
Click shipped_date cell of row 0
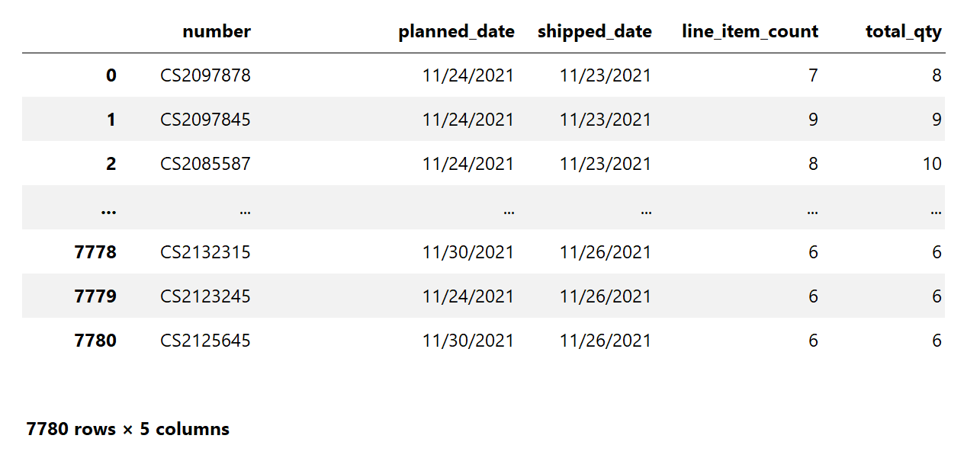pyautogui.click(x=606, y=75)
